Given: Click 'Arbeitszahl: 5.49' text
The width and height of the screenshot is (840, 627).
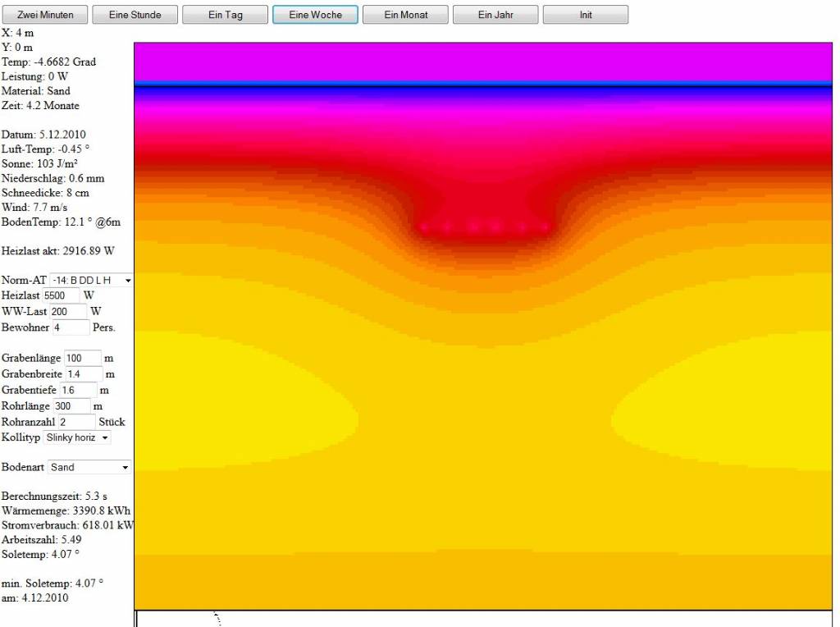Looking at the screenshot, I should pyautogui.click(x=41, y=540).
